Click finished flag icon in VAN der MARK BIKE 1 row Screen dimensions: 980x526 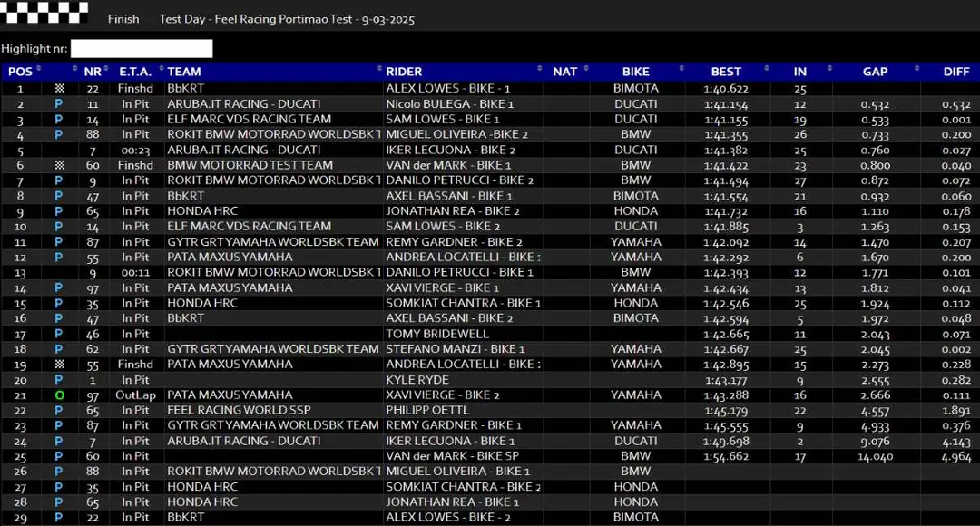click(x=59, y=165)
